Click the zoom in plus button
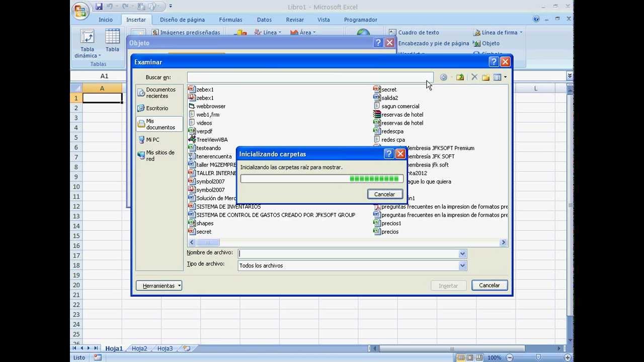644x362 pixels. [x=567, y=357]
